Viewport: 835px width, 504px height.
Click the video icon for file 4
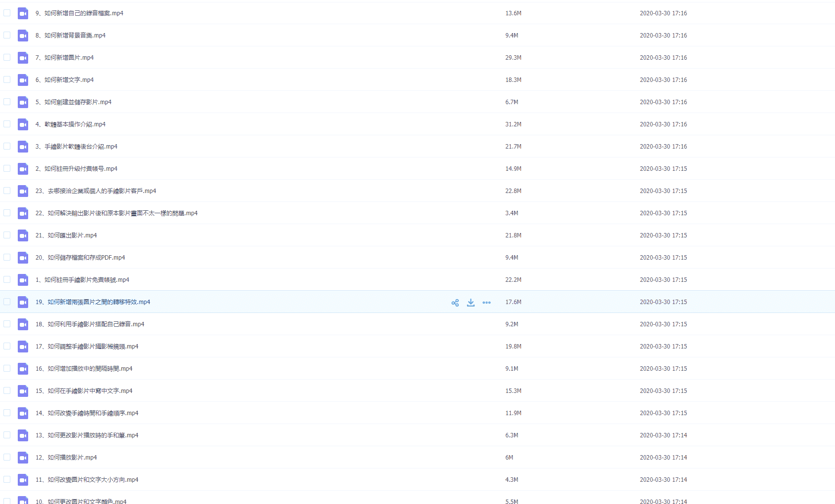23,124
